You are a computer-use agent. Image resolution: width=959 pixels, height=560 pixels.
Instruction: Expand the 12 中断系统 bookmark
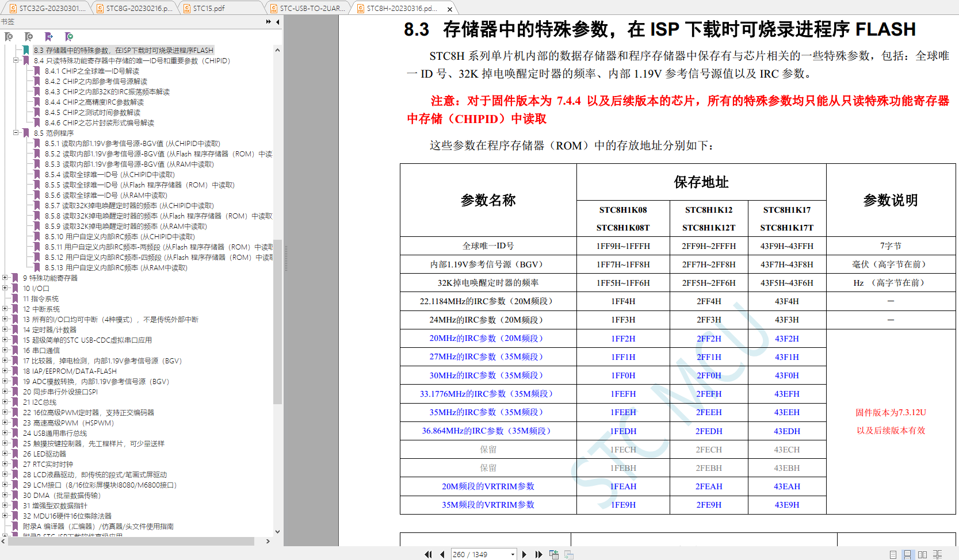(x=5, y=309)
